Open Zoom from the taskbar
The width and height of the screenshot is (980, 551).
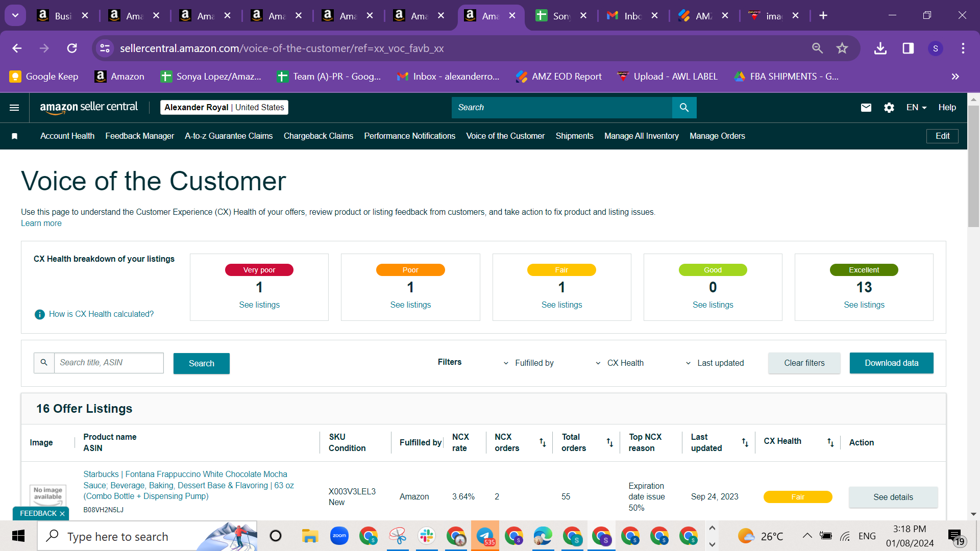click(339, 536)
